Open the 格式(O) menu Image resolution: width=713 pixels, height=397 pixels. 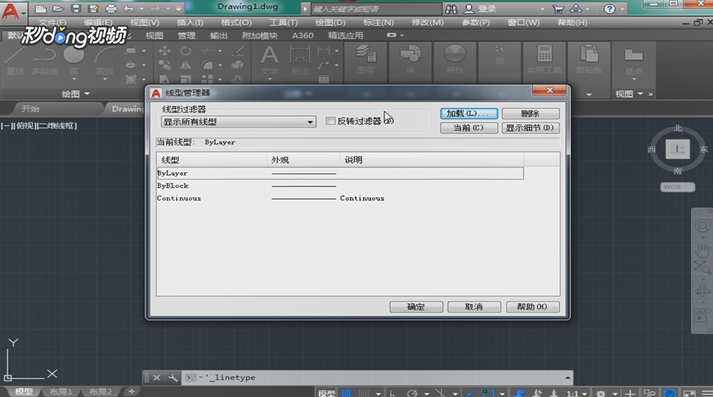tap(236, 23)
